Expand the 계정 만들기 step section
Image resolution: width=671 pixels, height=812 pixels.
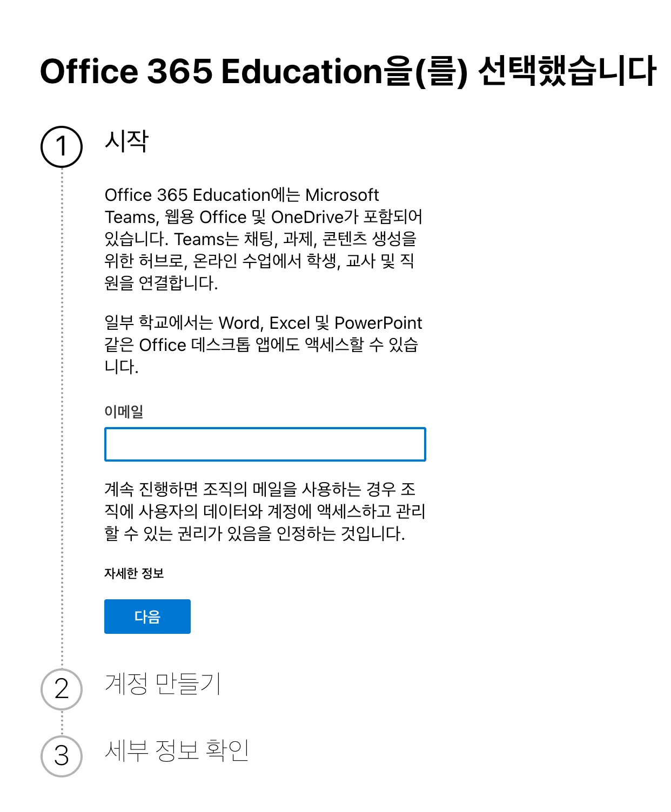click(x=162, y=686)
